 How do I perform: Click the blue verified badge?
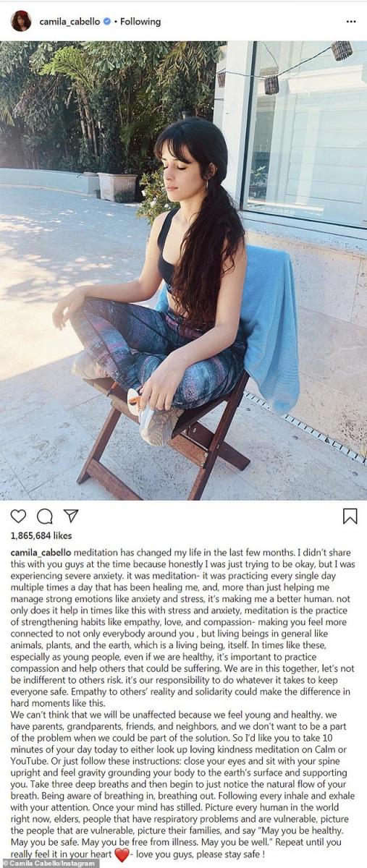click(107, 22)
